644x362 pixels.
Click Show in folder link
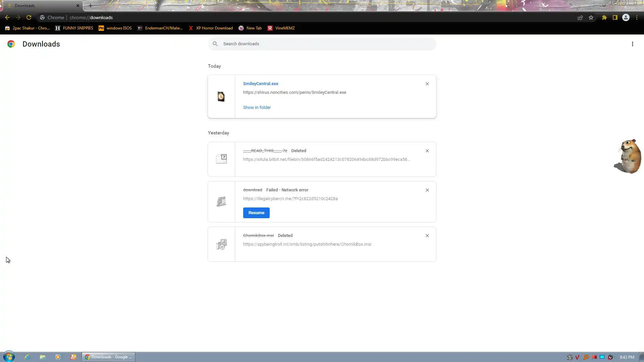point(257,108)
